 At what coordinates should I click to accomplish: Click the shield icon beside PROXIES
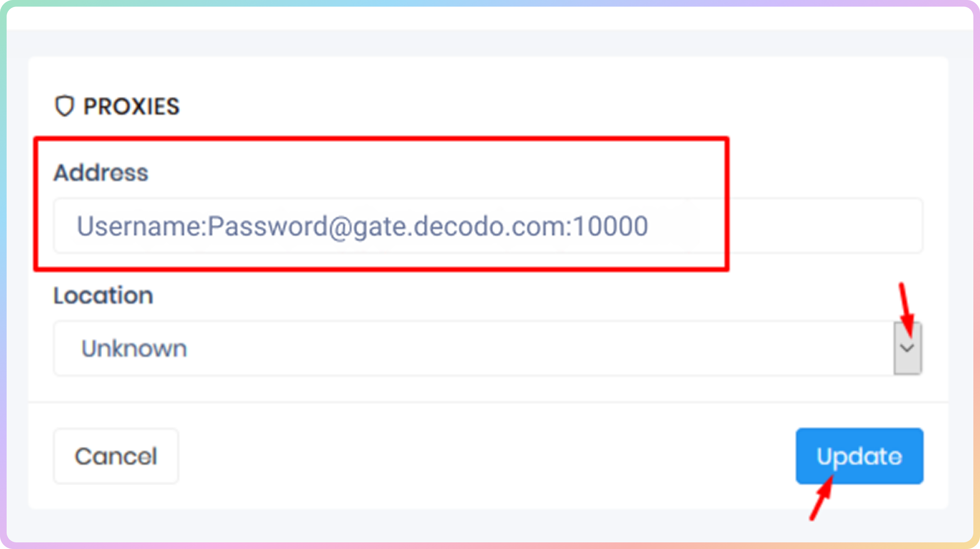click(64, 106)
